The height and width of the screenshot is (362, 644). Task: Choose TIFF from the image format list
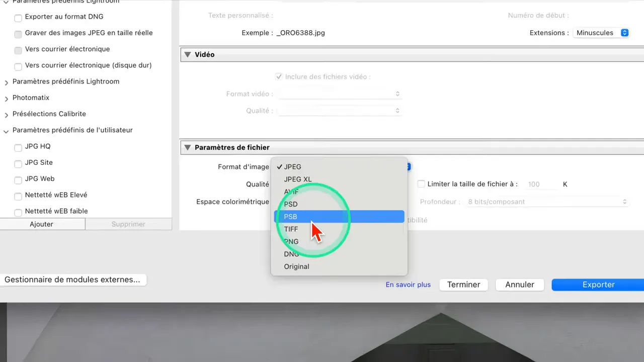(291, 229)
